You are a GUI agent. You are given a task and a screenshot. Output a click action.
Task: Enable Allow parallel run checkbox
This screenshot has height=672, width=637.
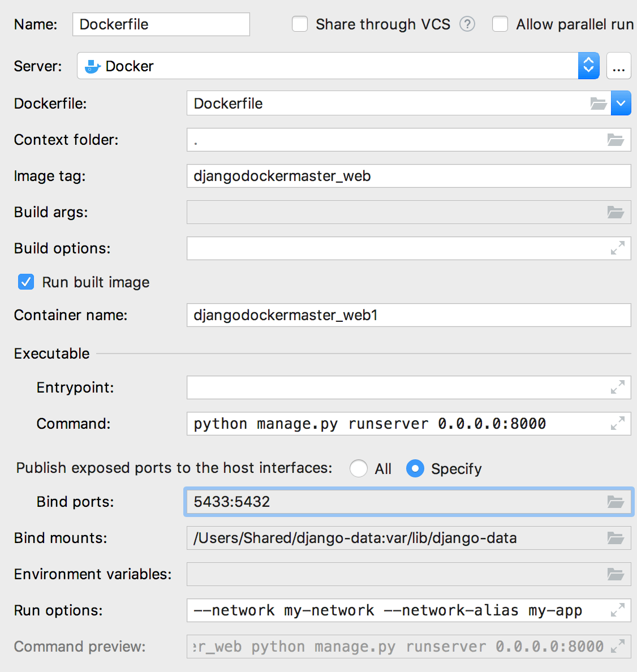click(x=500, y=24)
